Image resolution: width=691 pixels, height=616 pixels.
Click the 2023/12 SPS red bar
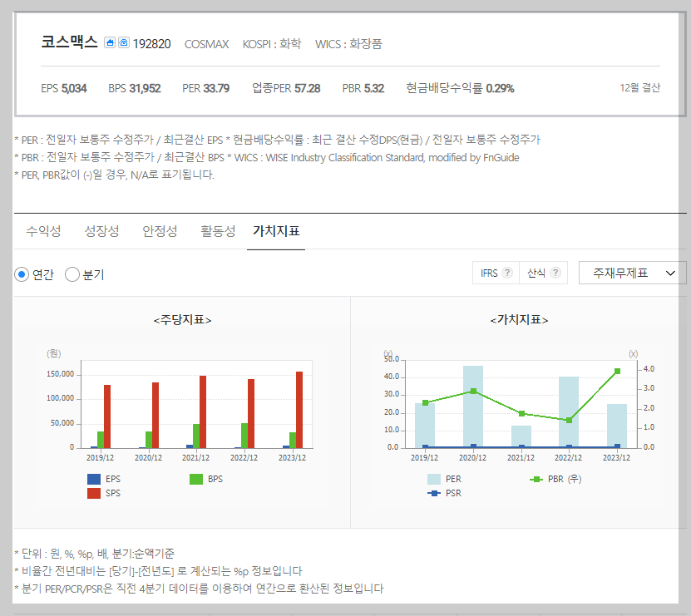coord(299,410)
